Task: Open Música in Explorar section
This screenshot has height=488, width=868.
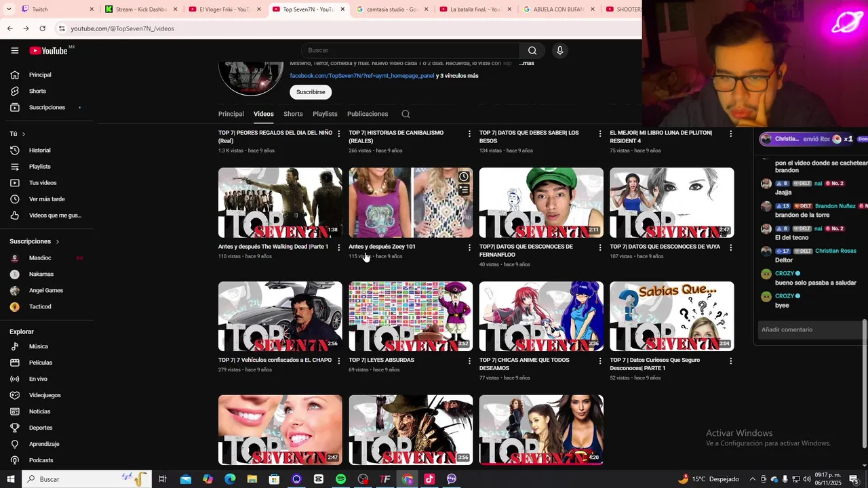Action: [38, 346]
